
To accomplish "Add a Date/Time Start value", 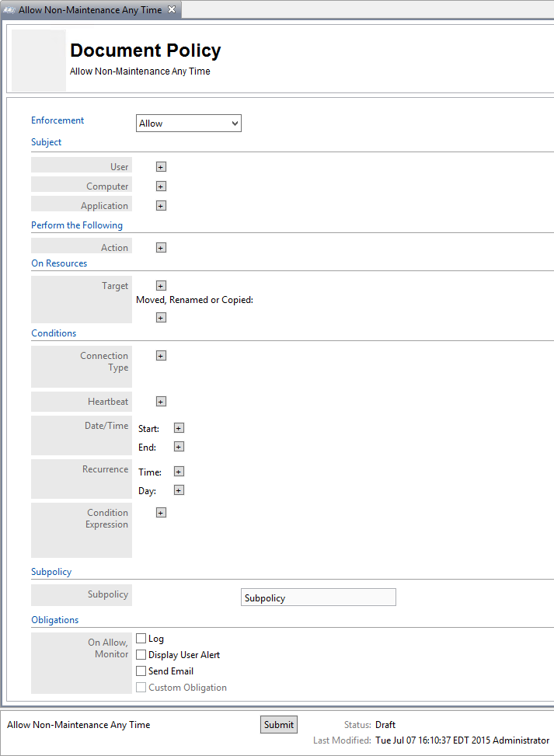I will pos(179,428).
